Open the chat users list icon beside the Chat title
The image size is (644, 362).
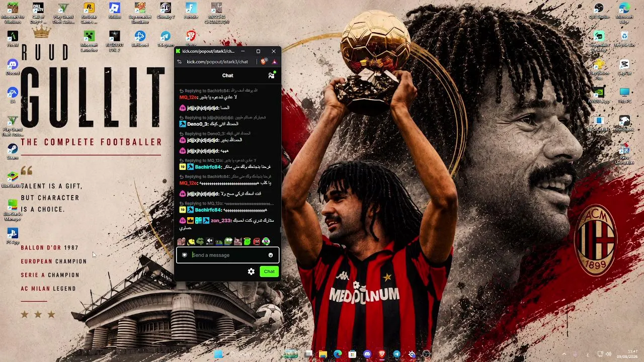(271, 75)
